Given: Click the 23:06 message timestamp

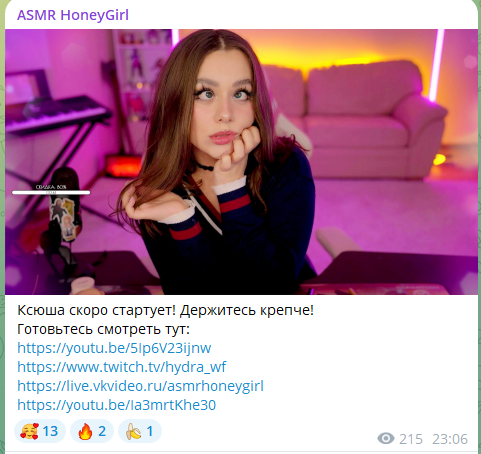Looking at the screenshot, I should click(450, 439).
